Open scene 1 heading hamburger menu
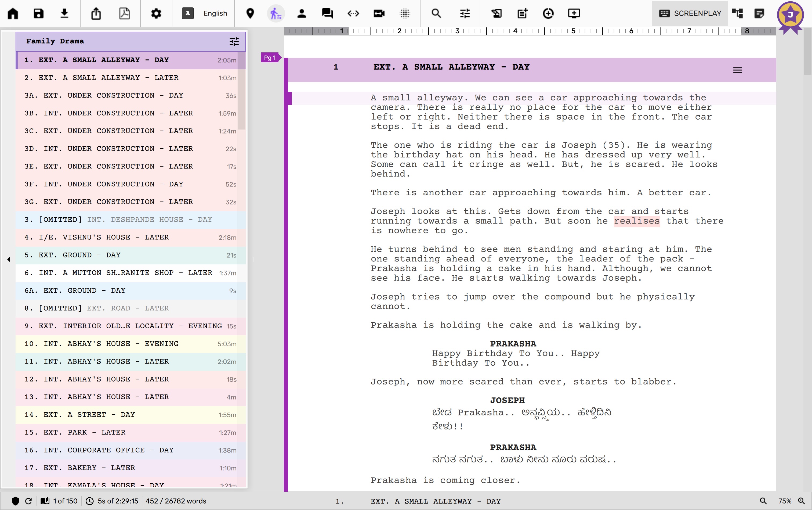Screen dimensions: 812x510 737,70
